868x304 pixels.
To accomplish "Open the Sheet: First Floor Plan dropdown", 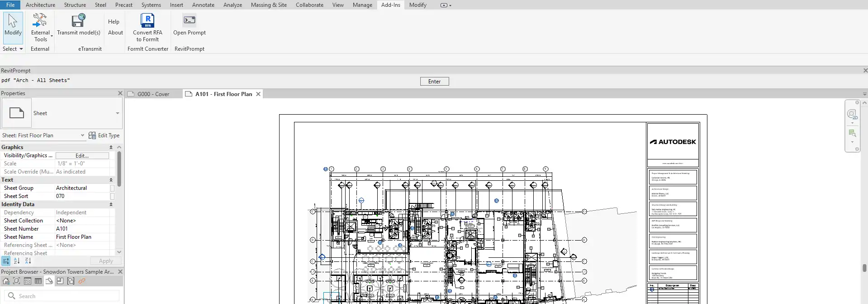I will [x=82, y=135].
